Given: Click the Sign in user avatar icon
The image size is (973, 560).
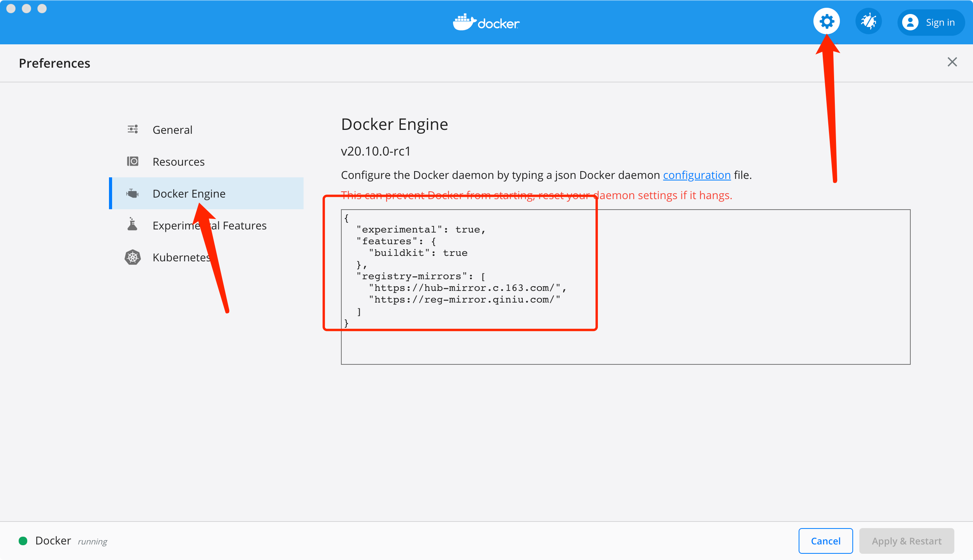Looking at the screenshot, I should (x=911, y=22).
